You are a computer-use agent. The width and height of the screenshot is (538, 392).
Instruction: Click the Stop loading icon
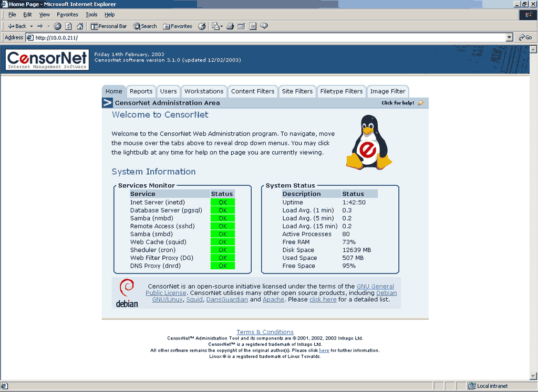click(x=58, y=26)
